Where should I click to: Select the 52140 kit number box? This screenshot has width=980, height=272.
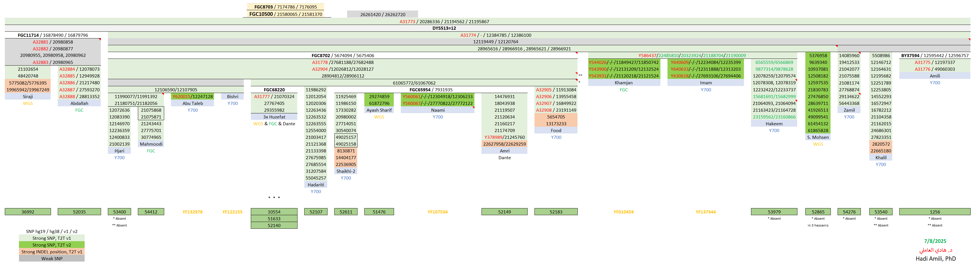click(x=274, y=226)
